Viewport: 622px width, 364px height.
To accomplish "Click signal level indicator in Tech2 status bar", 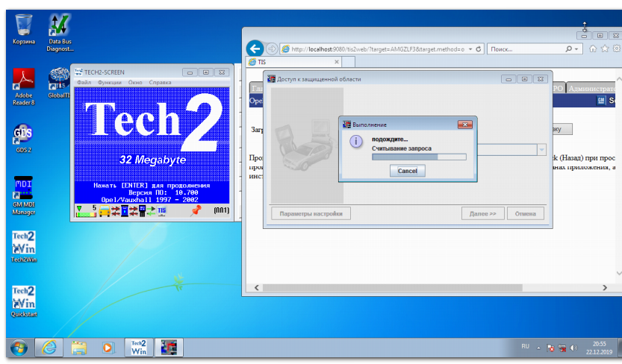I will coord(86,210).
